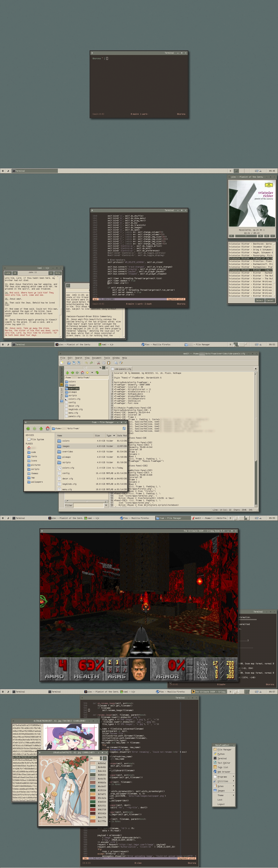Click the back arrow in medit File Selector
This screenshot has width=278, height=868.
(x=72, y=373)
